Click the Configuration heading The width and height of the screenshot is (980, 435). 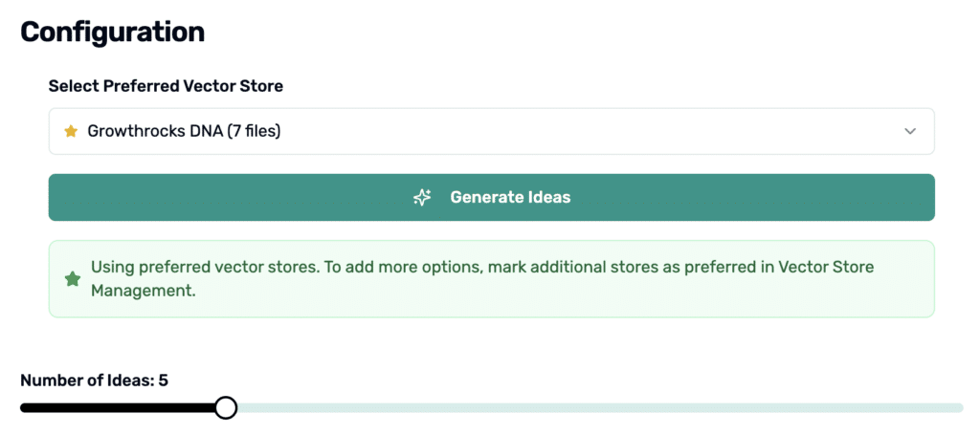113,32
